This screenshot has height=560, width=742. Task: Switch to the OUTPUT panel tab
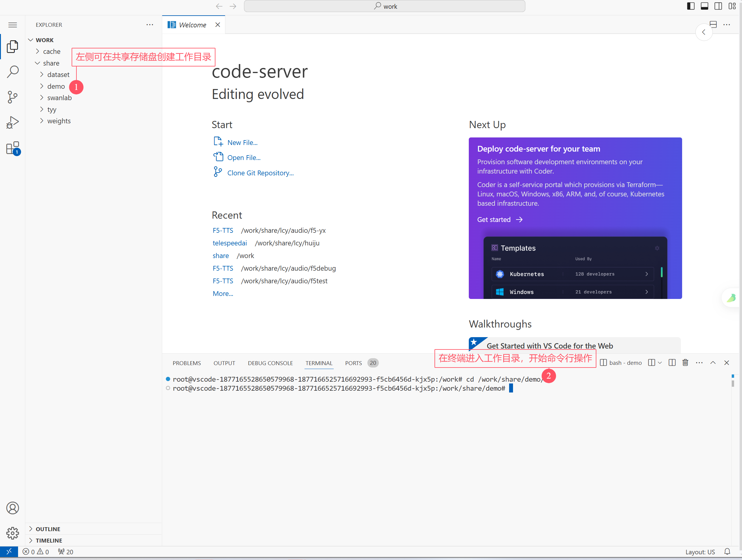point(224,363)
